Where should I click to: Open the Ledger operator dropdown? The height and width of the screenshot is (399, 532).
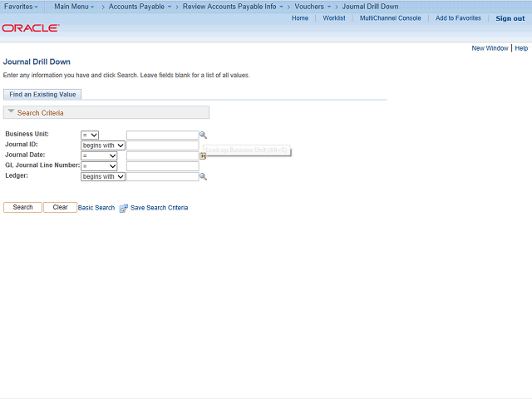pyautogui.click(x=103, y=176)
